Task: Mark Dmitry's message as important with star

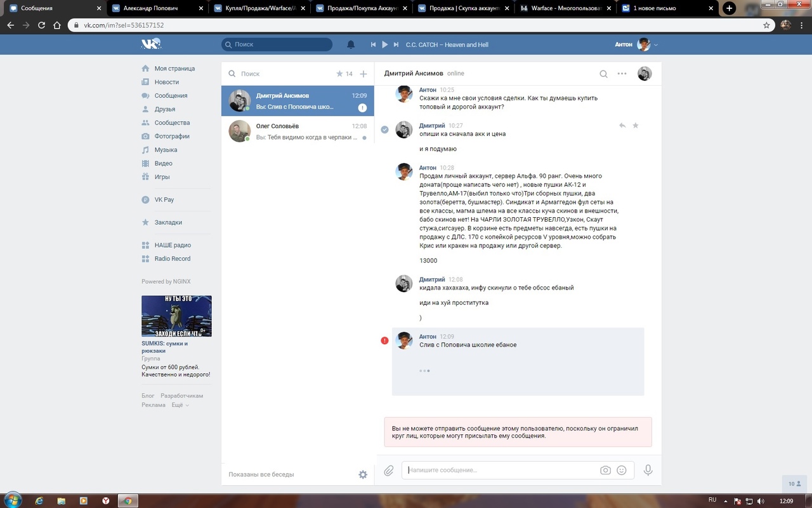Action: pos(636,126)
